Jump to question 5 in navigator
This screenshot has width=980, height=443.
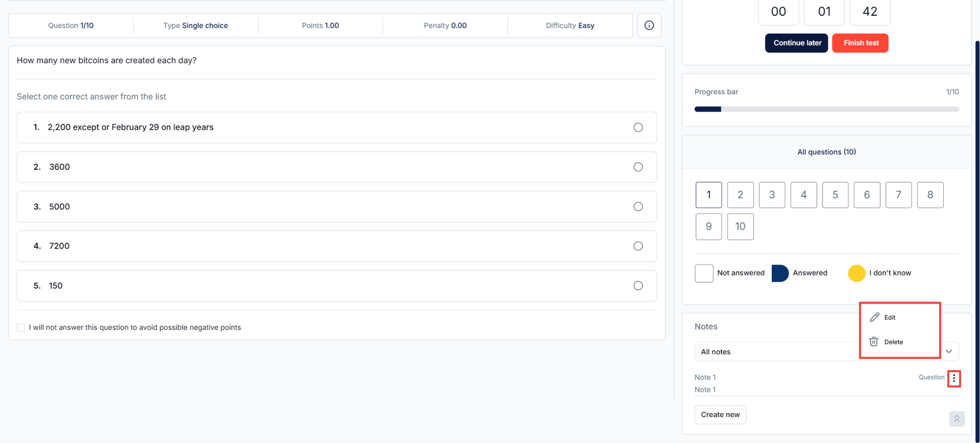click(x=835, y=195)
